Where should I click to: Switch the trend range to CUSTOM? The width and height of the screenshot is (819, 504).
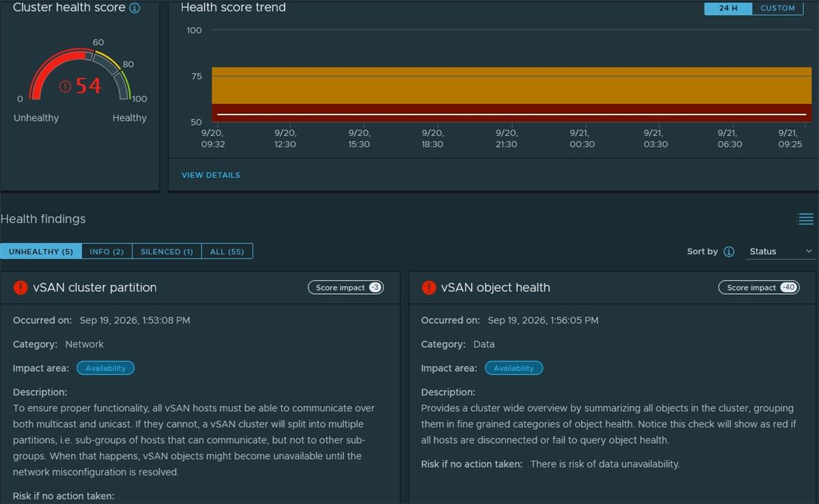click(777, 8)
